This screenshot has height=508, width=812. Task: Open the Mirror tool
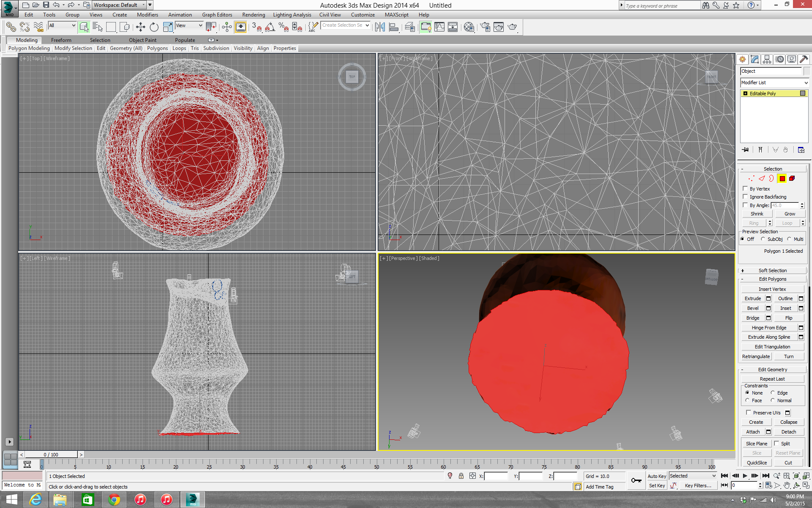(x=380, y=27)
